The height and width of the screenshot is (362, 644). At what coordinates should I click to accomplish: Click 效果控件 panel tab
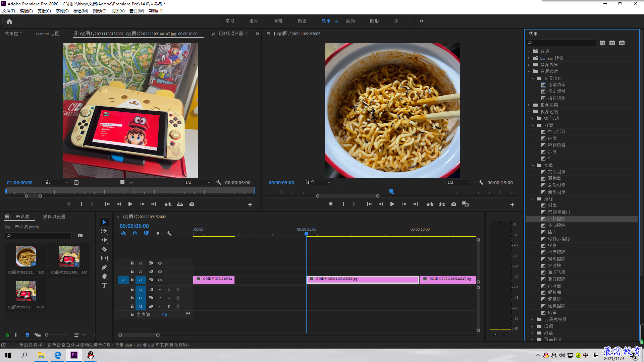coord(13,34)
